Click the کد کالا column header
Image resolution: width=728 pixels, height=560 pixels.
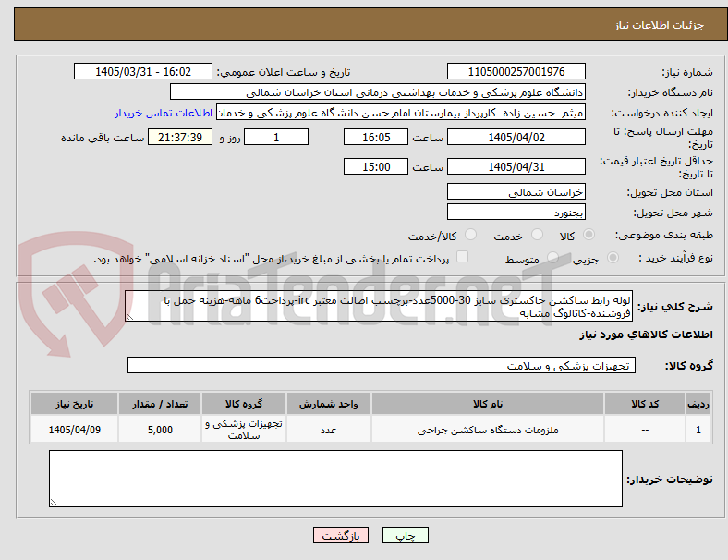point(645,404)
